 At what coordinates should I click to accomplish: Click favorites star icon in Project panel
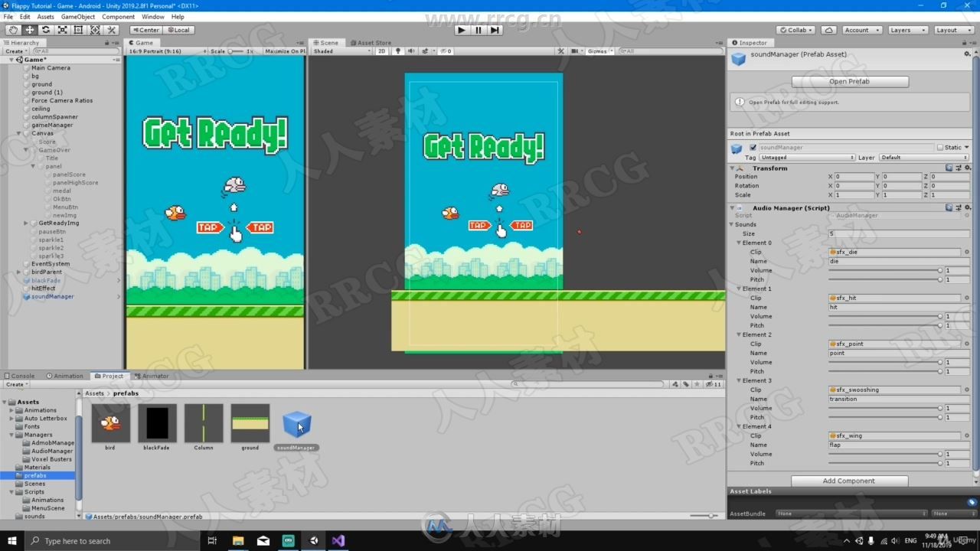[696, 384]
